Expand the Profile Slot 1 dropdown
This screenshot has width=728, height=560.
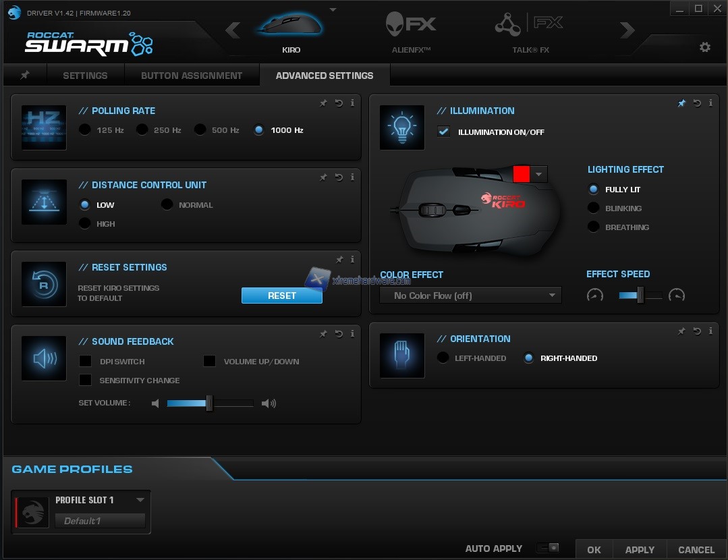coord(140,500)
